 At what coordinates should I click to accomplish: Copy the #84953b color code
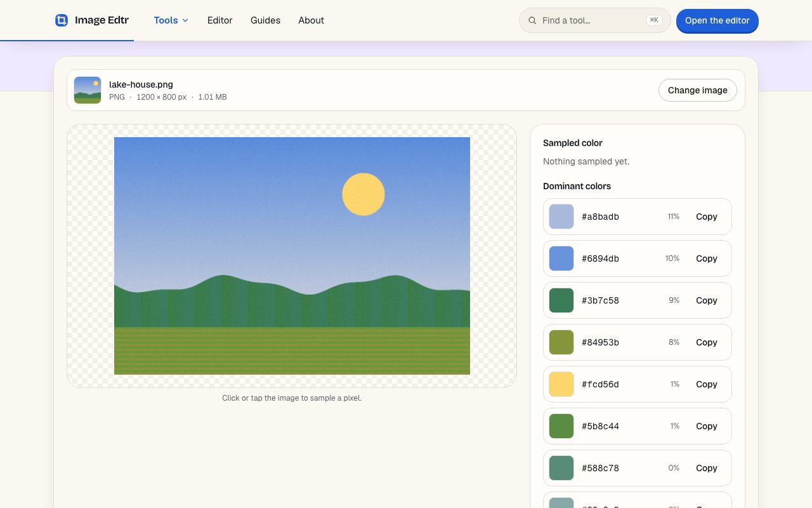[706, 342]
